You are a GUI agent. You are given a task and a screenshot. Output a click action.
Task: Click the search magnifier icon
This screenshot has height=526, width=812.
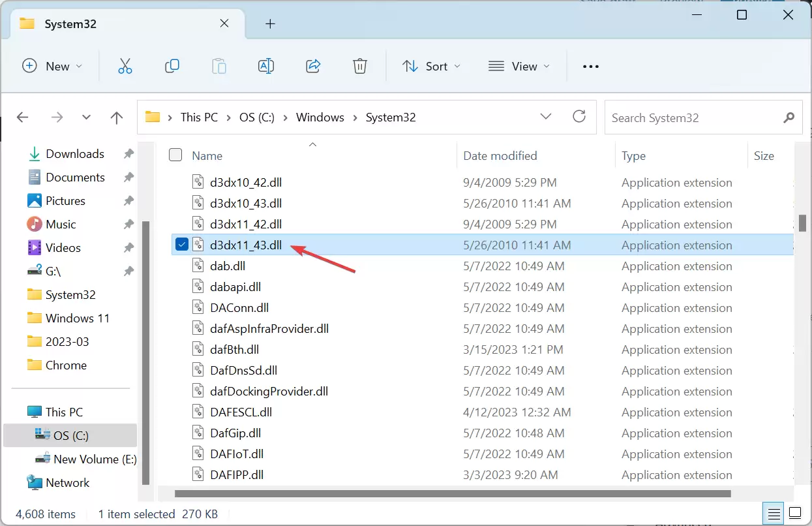[x=789, y=117]
